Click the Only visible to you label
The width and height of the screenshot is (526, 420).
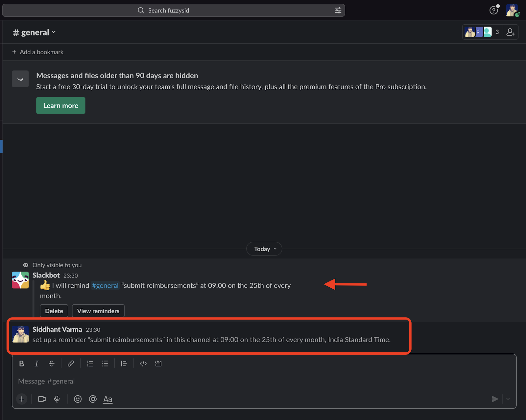coord(57,265)
